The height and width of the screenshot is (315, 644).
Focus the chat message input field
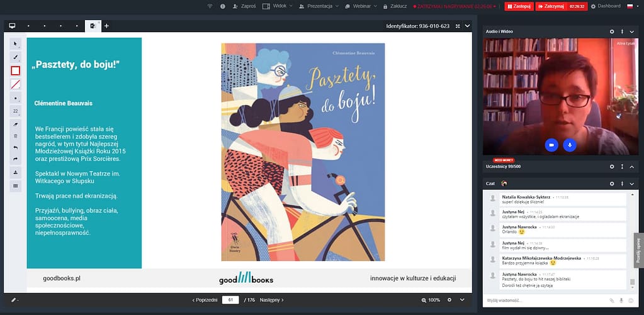click(x=545, y=301)
